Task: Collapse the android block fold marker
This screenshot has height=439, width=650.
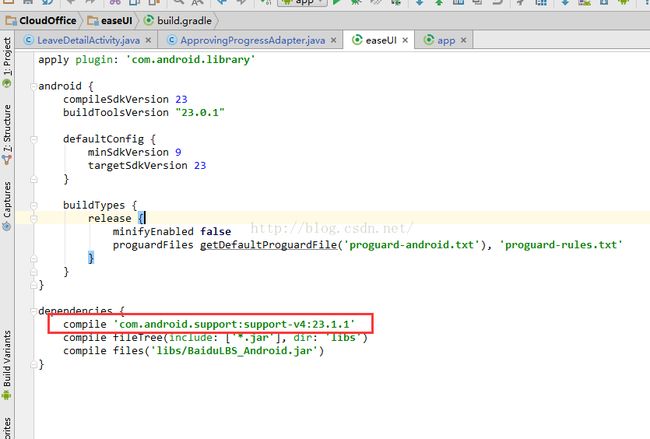Action: pos(34,86)
